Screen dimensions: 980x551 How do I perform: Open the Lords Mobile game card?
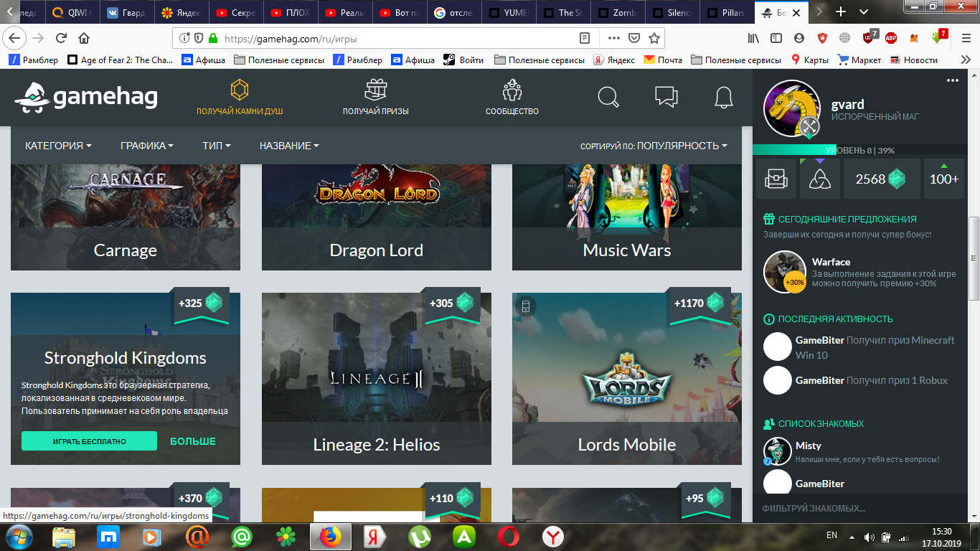(627, 379)
